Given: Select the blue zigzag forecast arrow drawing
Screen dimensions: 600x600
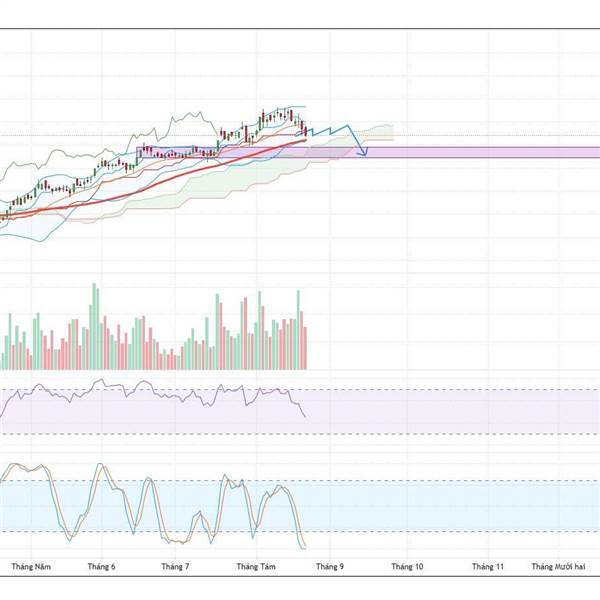Looking at the screenshot, I should tap(332, 140).
